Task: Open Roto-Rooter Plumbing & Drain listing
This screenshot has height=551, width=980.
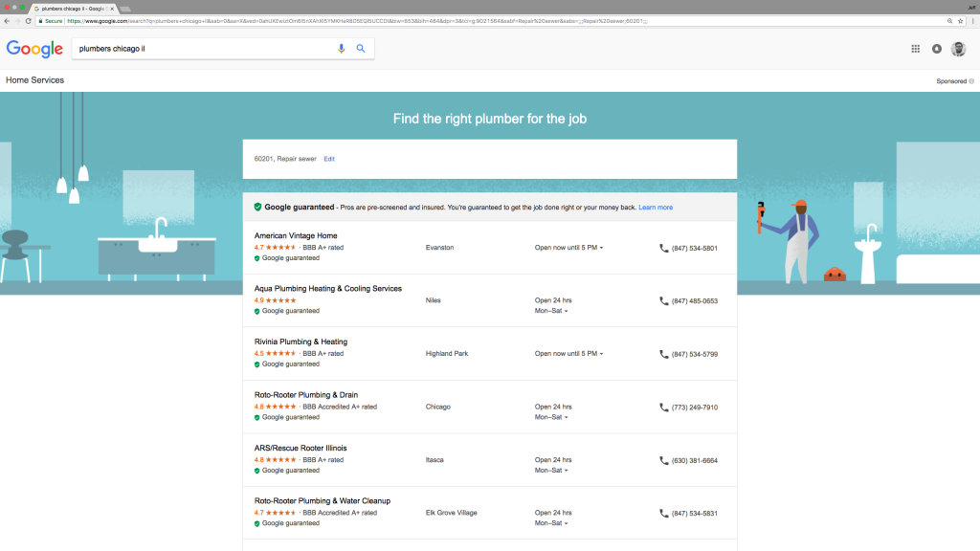Action: pyautogui.click(x=306, y=395)
